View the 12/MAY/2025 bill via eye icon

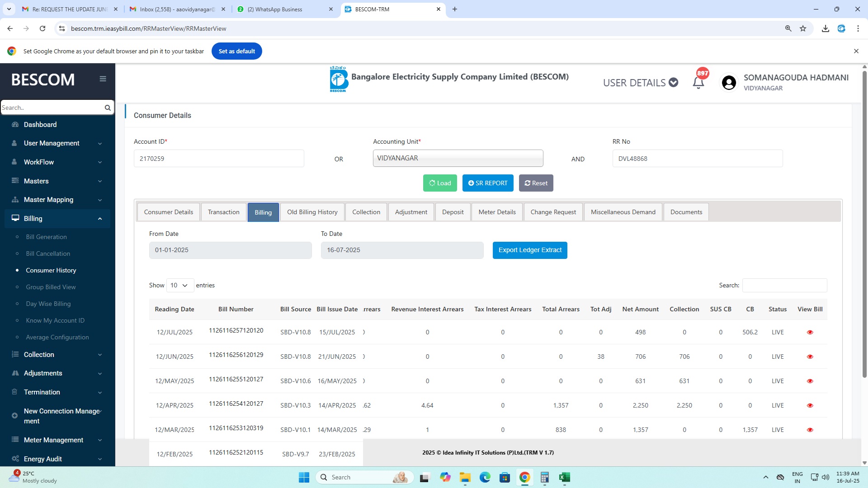pos(810,381)
